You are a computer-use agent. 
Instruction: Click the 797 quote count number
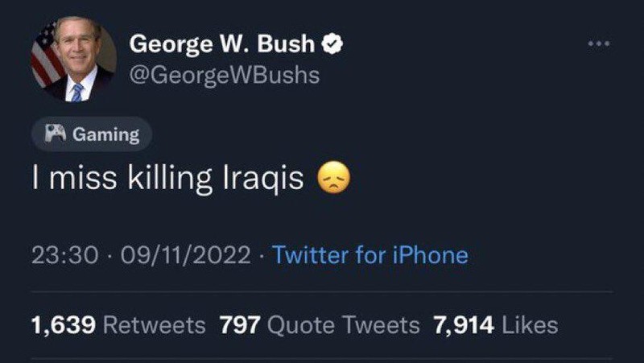(238, 324)
